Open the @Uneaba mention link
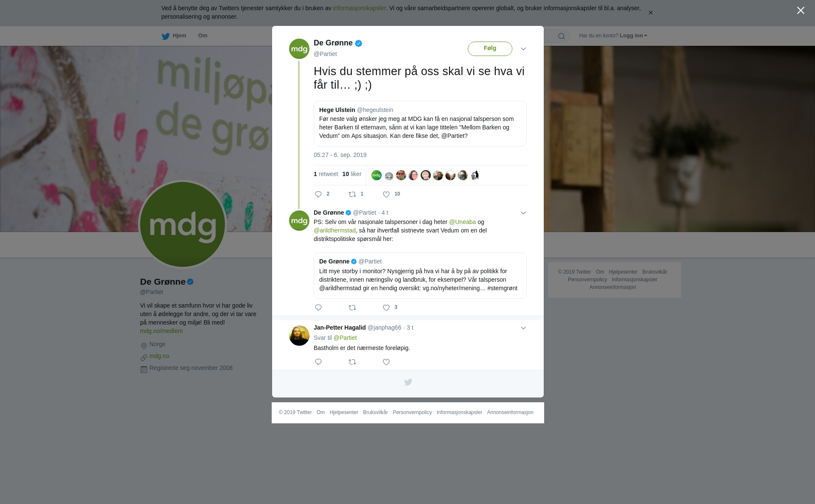The width and height of the screenshot is (815, 504). click(462, 222)
